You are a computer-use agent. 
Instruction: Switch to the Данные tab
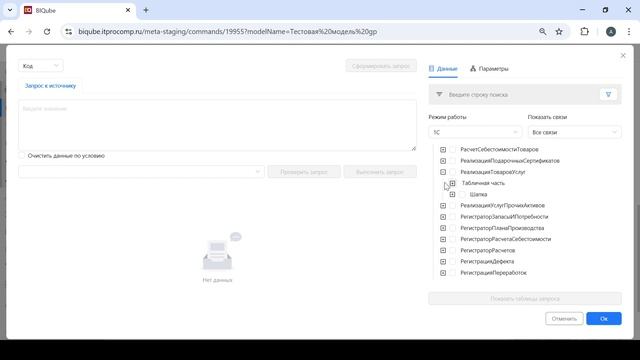click(443, 69)
